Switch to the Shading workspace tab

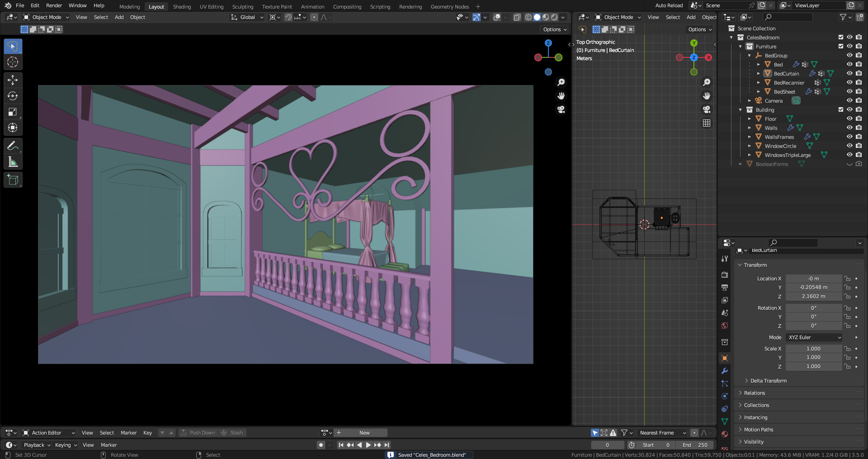point(182,7)
